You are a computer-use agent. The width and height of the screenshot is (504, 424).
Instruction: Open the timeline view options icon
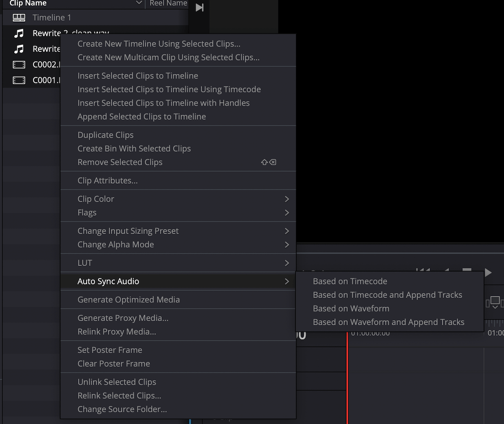[494, 302]
